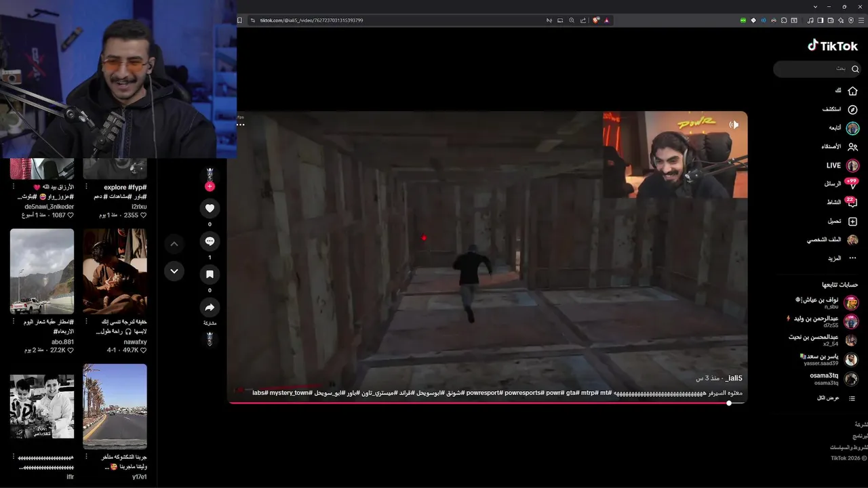
Task: Open the For You home icon
Action: [852, 91]
